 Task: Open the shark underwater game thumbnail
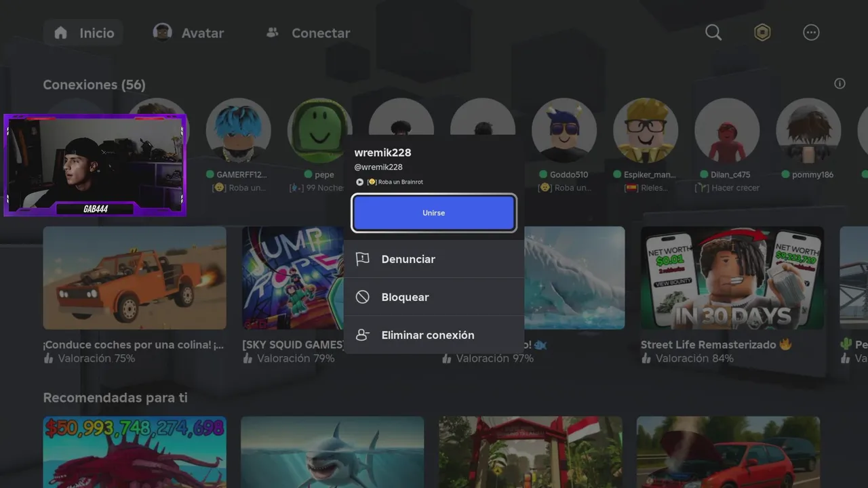click(x=332, y=452)
